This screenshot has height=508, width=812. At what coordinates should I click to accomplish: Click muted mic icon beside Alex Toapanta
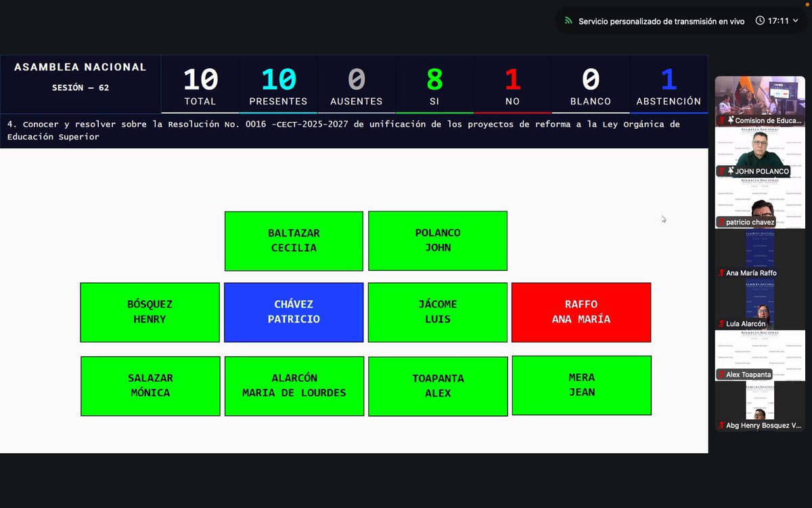(x=722, y=375)
